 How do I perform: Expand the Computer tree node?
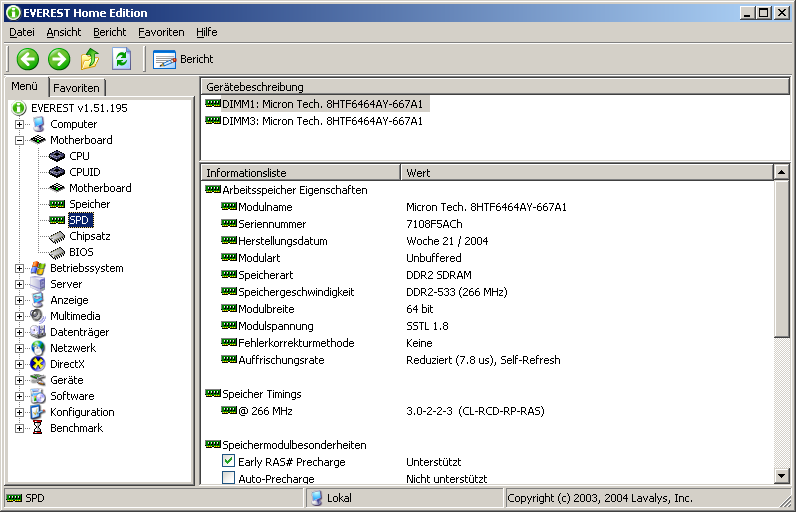(x=19, y=124)
